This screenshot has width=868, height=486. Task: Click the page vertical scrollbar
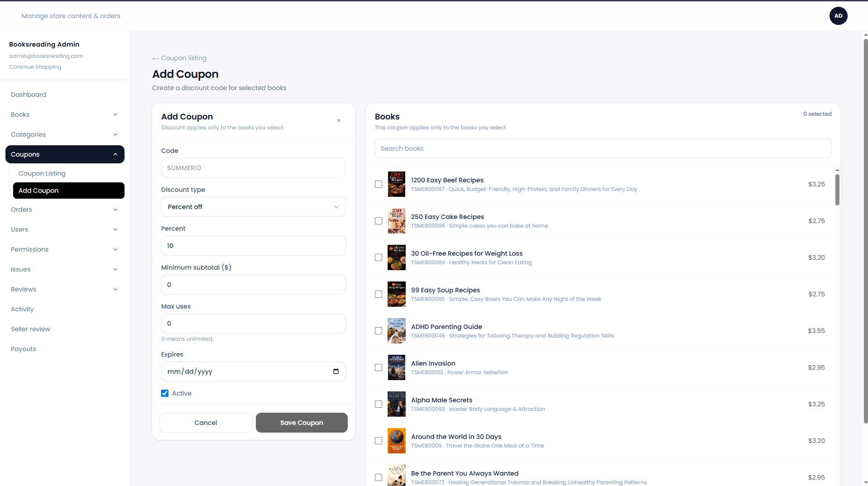click(865, 231)
